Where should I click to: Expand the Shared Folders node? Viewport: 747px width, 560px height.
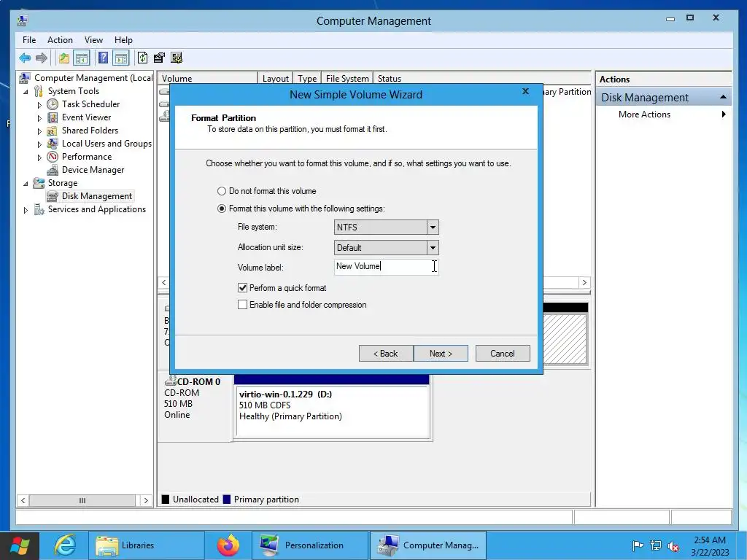point(39,131)
